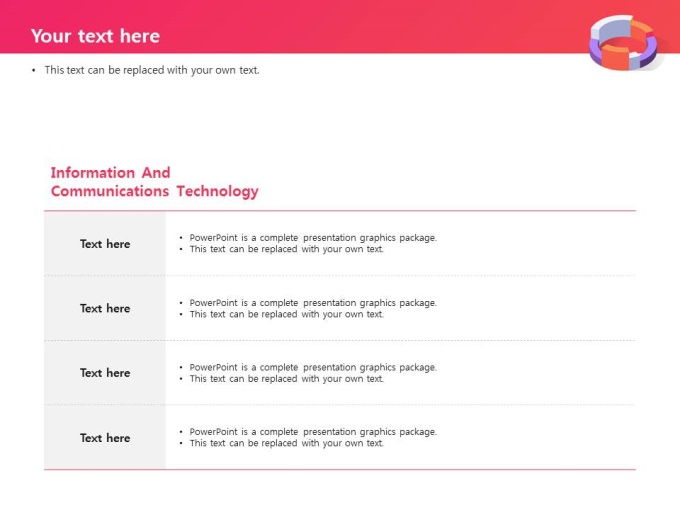The height and width of the screenshot is (510, 680).
Task: Click the second 'Text here' row label
Action: [105, 308]
